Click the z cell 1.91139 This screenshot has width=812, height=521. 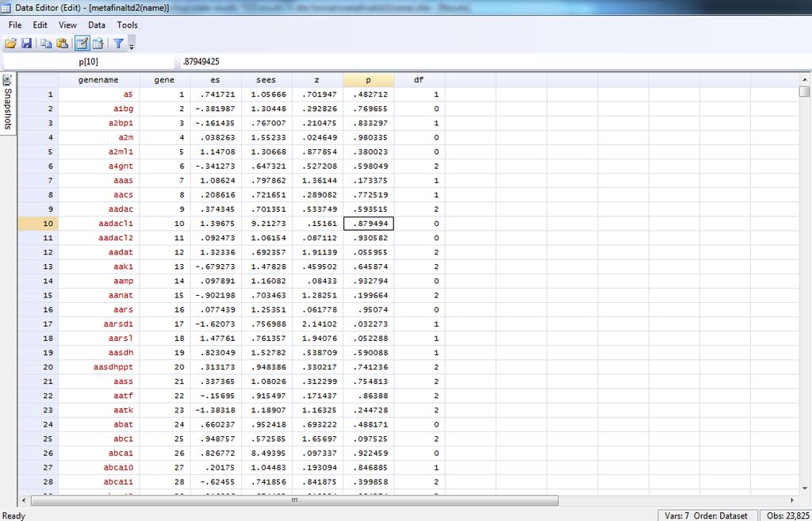tap(317, 252)
